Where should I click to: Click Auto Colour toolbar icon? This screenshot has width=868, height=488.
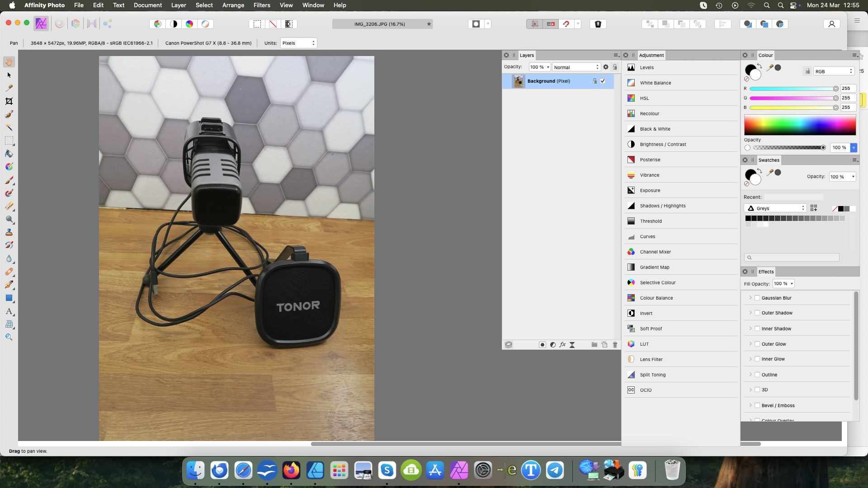[x=189, y=24]
